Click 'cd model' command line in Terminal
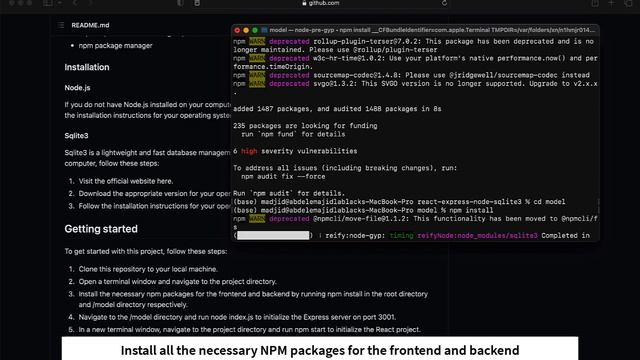 [399, 202]
